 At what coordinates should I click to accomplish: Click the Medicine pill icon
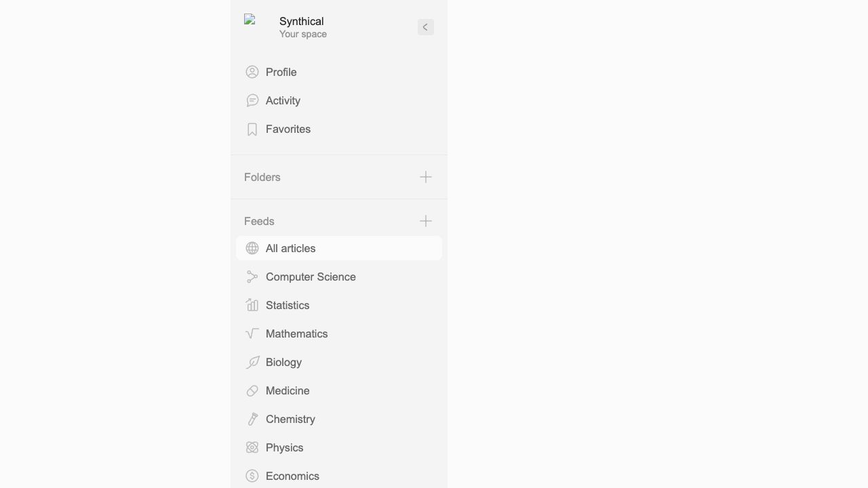252,391
